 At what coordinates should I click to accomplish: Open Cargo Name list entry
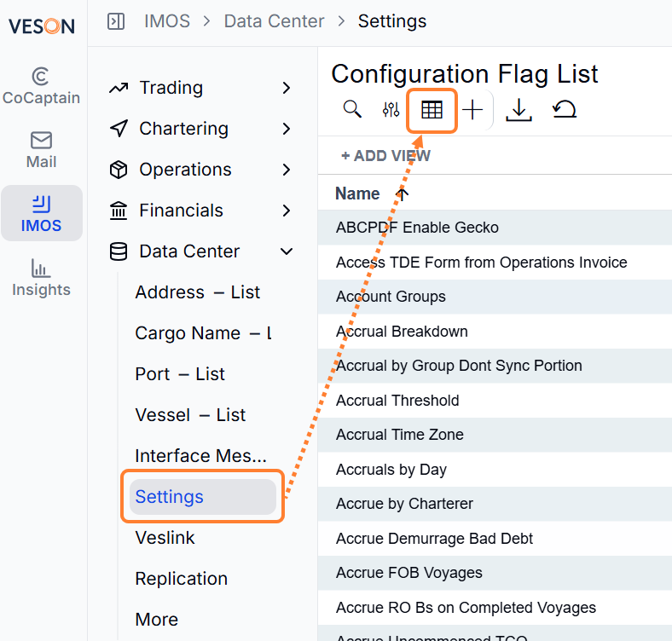coord(203,333)
